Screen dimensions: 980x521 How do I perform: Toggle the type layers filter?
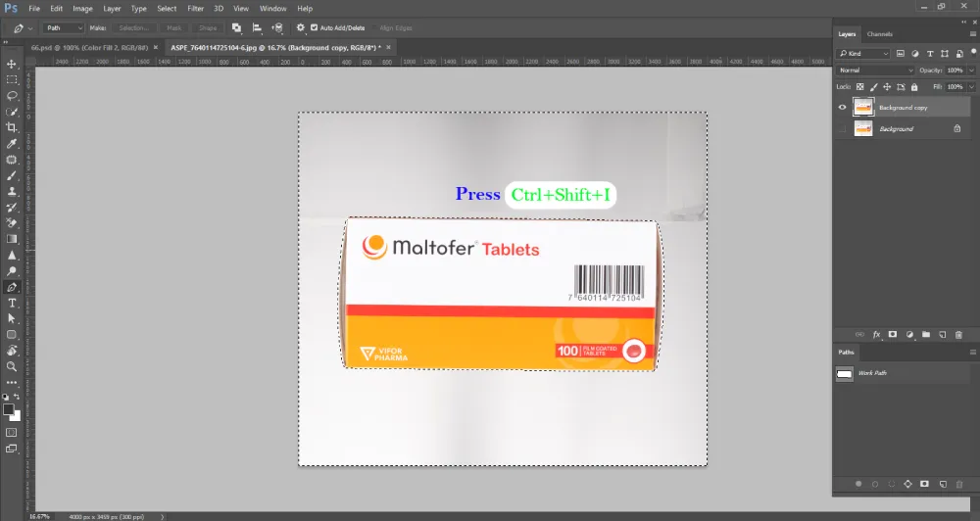pyautogui.click(x=930, y=54)
